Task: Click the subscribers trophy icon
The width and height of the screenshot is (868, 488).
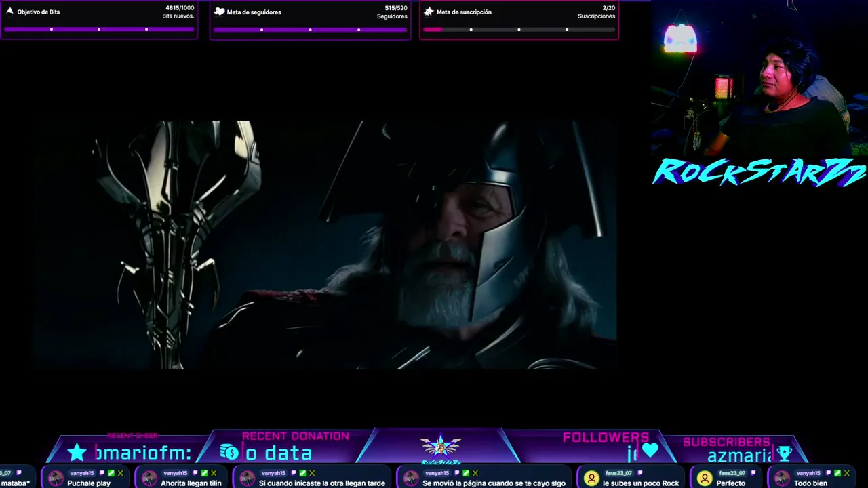Action: point(785,453)
